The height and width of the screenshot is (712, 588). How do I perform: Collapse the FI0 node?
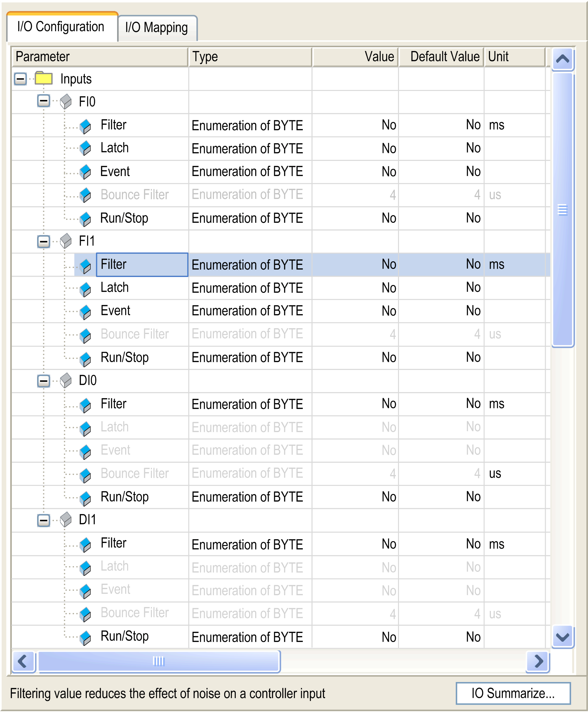[x=43, y=101]
